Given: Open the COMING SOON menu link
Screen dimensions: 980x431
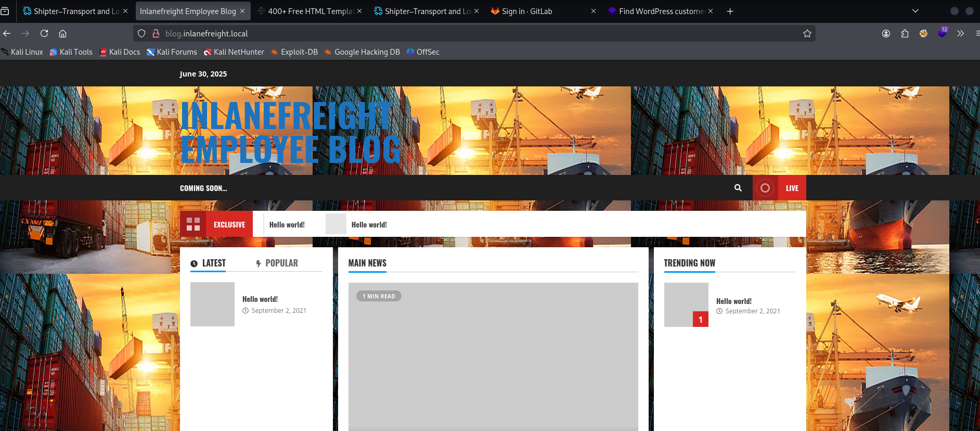Looking at the screenshot, I should 203,188.
